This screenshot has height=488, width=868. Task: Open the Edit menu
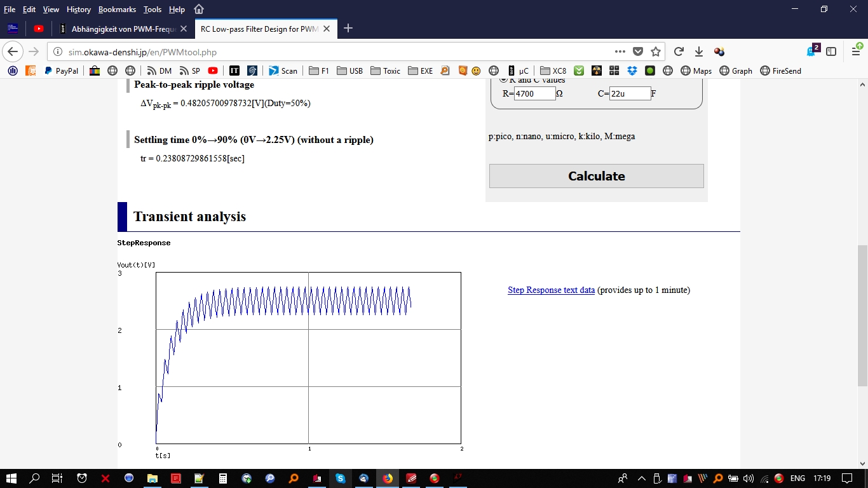coord(29,10)
